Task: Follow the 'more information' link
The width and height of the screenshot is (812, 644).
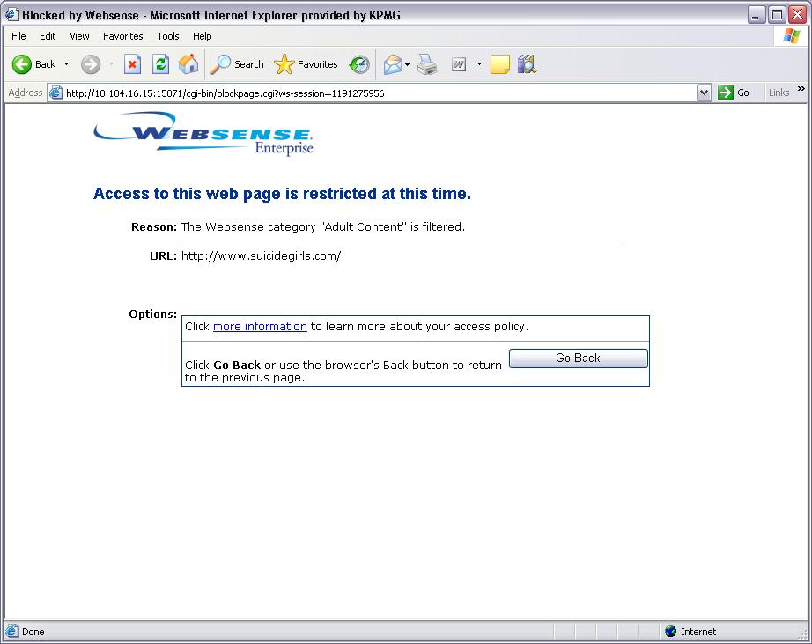Action: pos(260,326)
